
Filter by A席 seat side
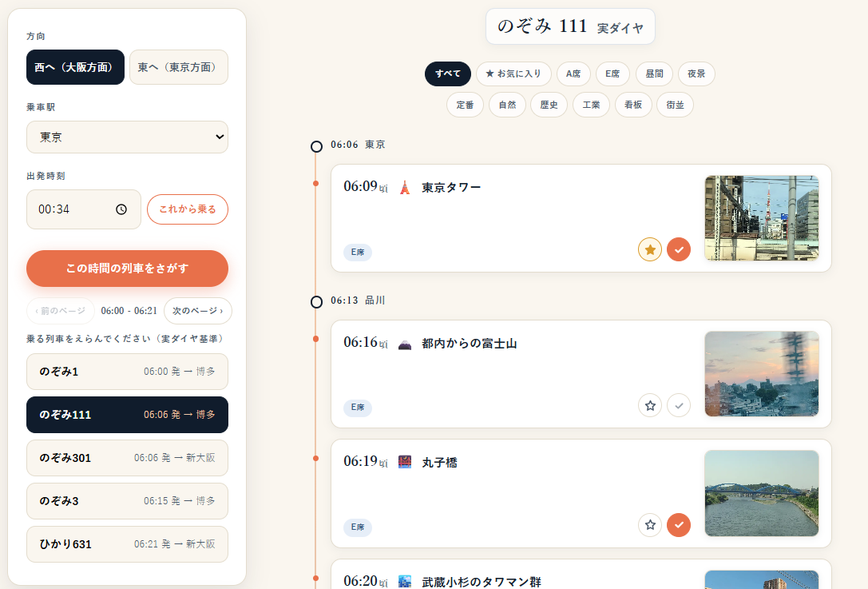click(x=573, y=74)
